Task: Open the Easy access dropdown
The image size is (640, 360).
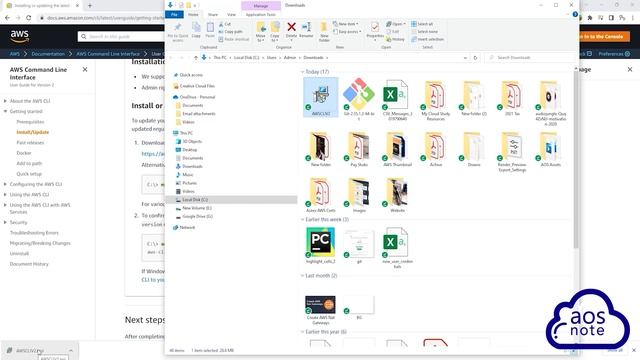Action: 348,31
